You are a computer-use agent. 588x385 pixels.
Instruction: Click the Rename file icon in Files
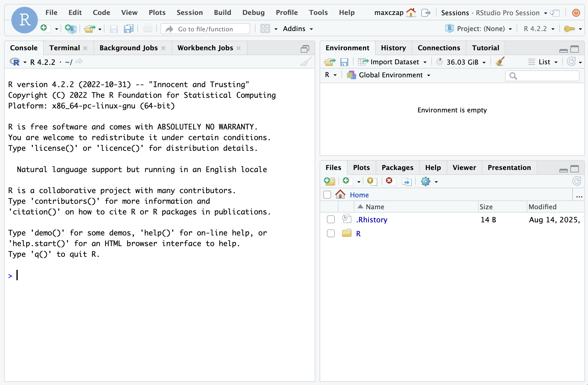[406, 182]
